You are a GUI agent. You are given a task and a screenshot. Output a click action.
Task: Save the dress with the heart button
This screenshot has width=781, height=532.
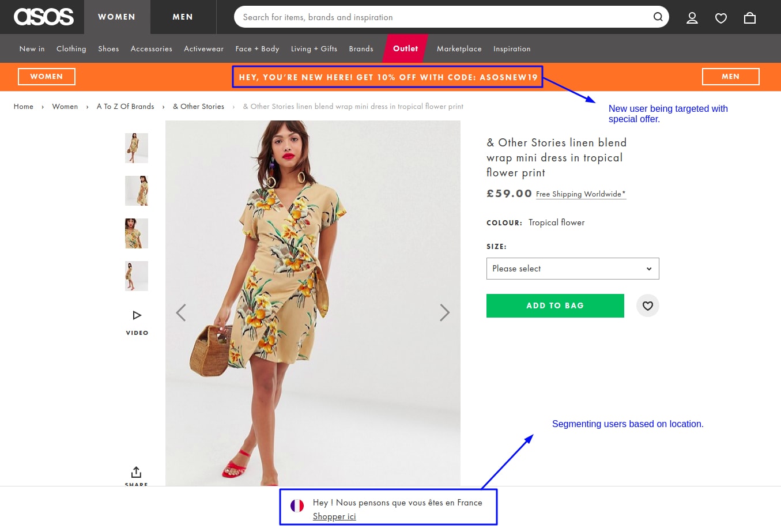tap(647, 305)
